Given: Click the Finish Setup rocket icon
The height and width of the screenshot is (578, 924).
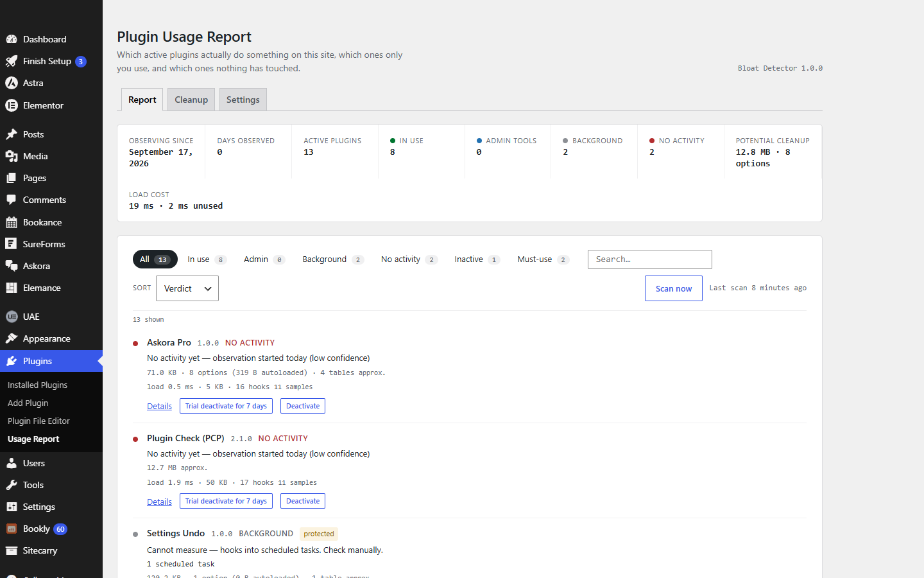Looking at the screenshot, I should (x=12, y=61).
